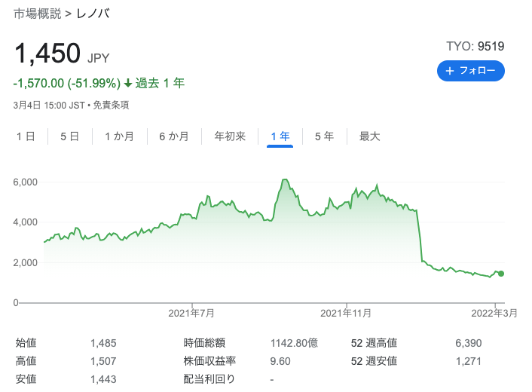Screen dimensions: 532x392
Task: Click the 2021年7月 axis label
Action: (x=191, y=313)
